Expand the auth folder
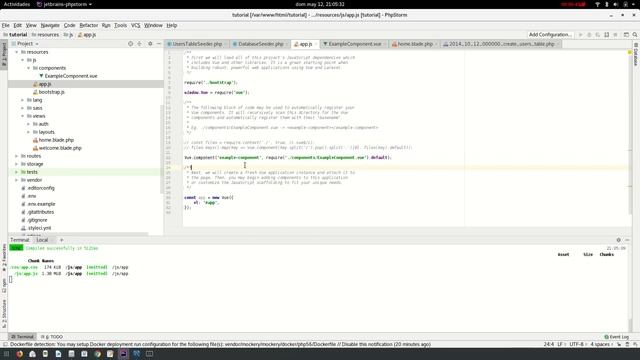640x360 pixels. click(29, 124)
